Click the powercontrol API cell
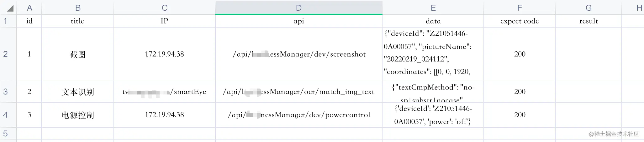The width and height of the screenshot is (644, 142). [x=299, y=115]
